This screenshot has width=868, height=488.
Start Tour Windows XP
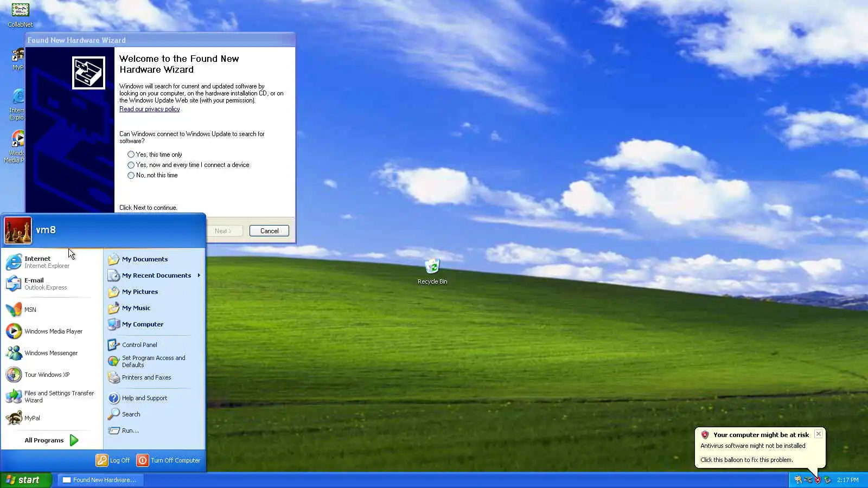(52, 375)
